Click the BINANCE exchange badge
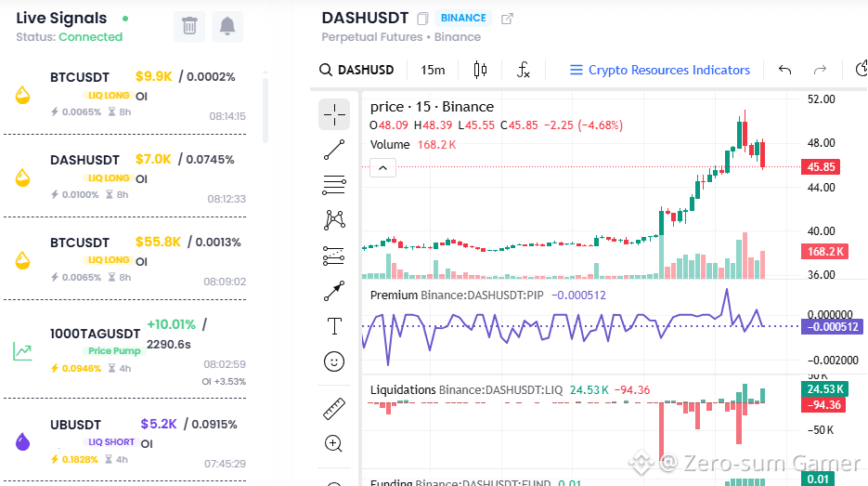Image resolution: width=868 pixels, height=486 pixels. tap(463, 18)
